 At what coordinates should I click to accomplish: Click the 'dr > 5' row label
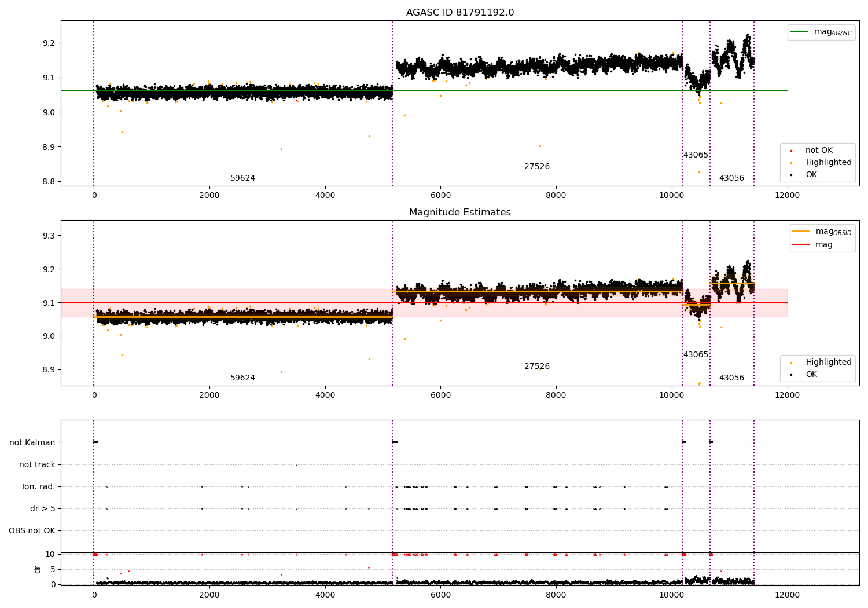[43, 509]
